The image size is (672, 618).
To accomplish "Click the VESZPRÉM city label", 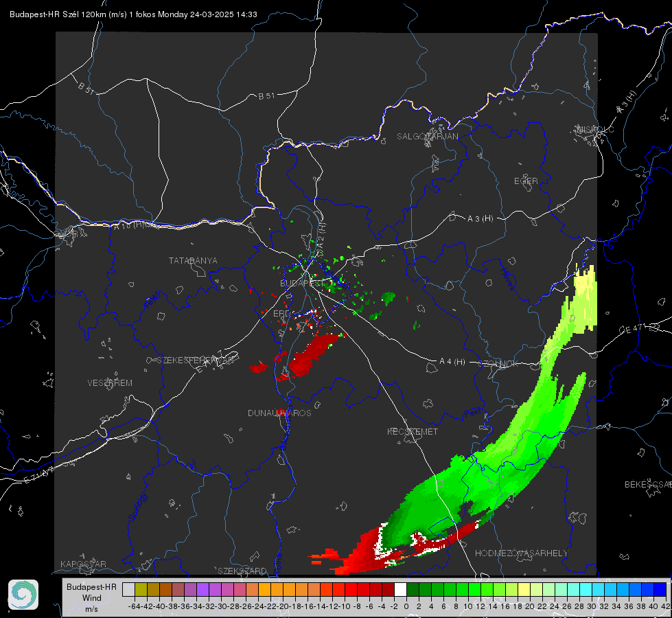I will pos(110,382).
